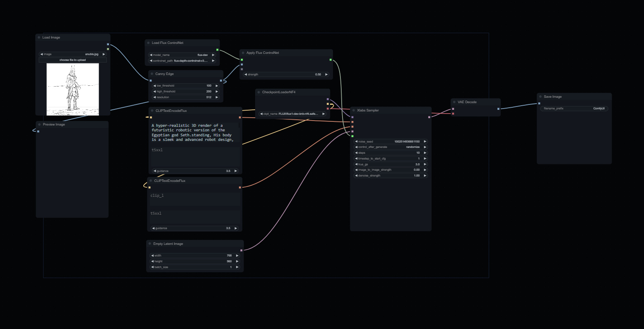Collapse the Xlabs Sampler node
This screenshot has width=644, height=329.
coord(353,110)
